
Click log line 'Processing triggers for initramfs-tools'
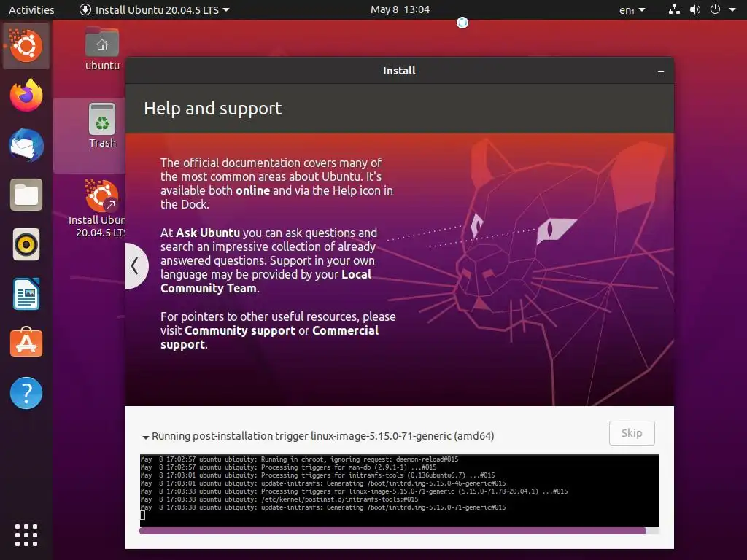[317, 475]
